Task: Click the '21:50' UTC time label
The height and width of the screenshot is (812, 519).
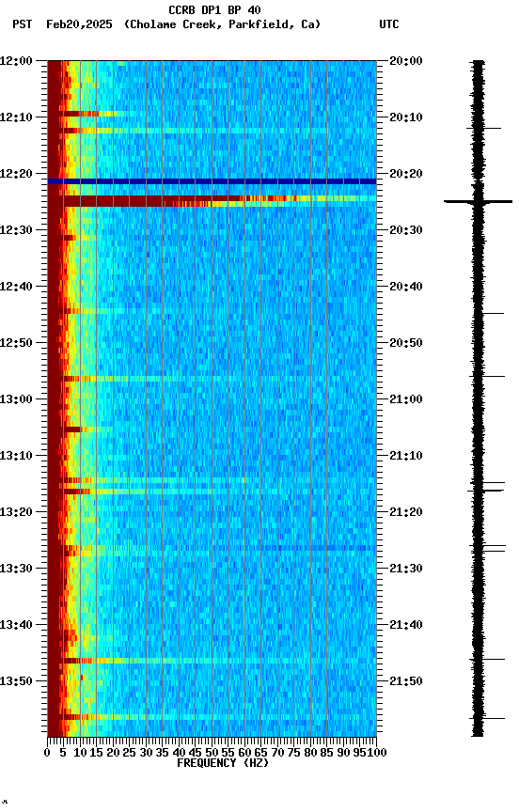Action: (406, 681)
